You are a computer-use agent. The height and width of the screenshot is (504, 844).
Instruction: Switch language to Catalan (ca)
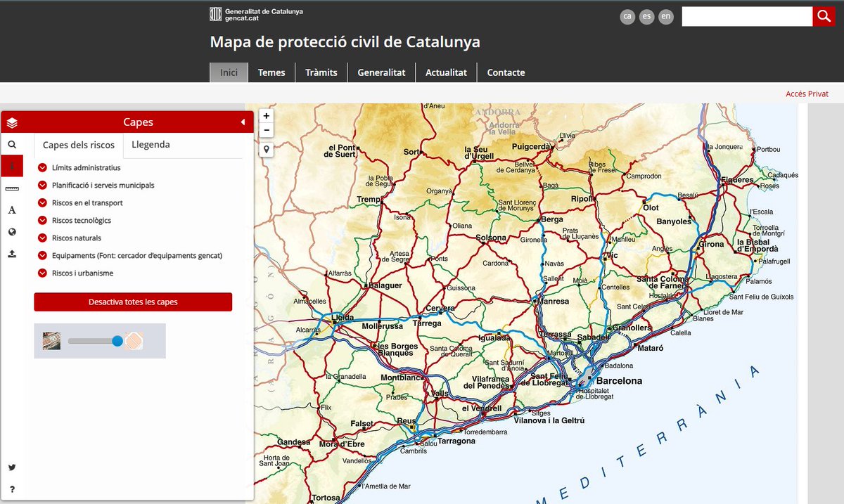(x=627, y=17)
